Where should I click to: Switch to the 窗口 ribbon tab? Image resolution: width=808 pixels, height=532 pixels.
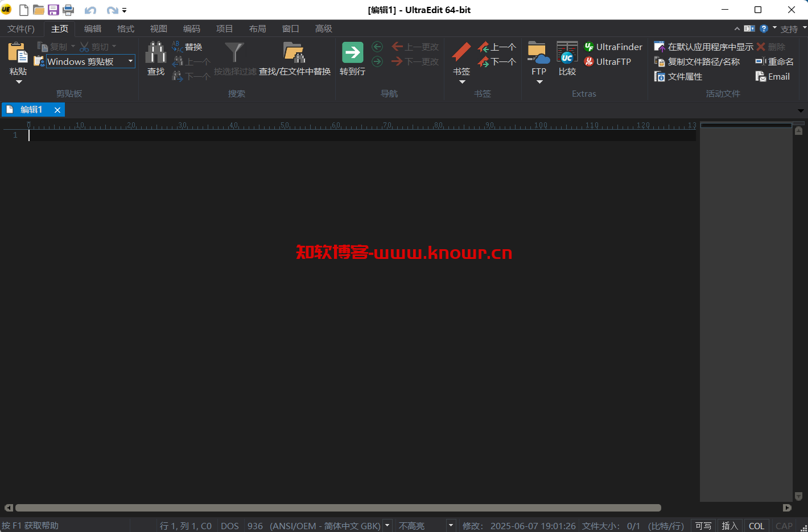coord(291,28)
